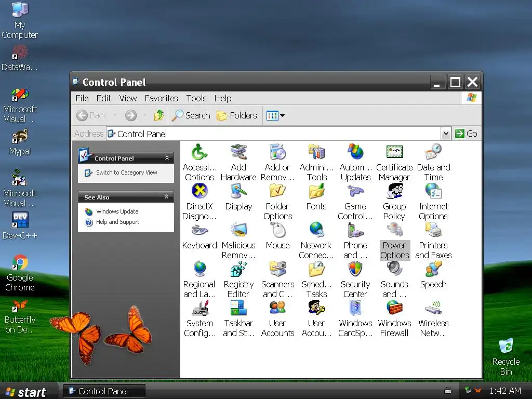Open the View menu
532x399 pixels.
click(x=128, y=98)
